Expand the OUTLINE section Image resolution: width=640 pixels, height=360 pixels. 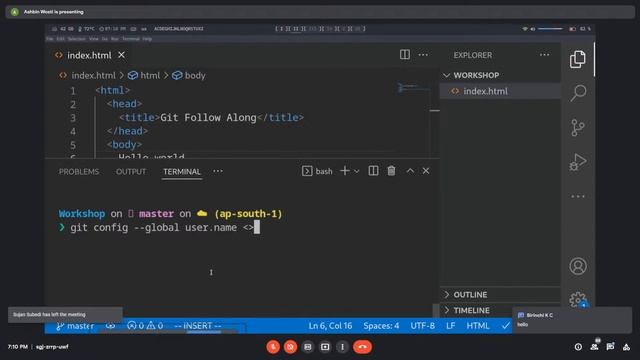click(470, 294)
